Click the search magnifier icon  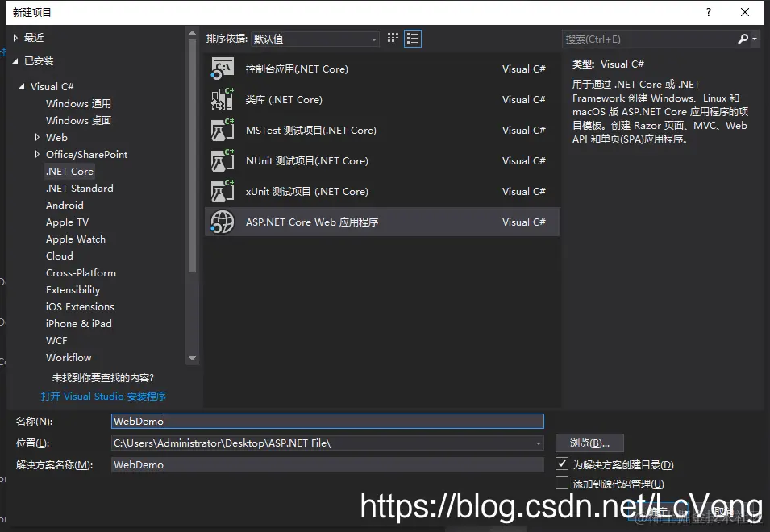pyautogui.click(x=743, y=39)
